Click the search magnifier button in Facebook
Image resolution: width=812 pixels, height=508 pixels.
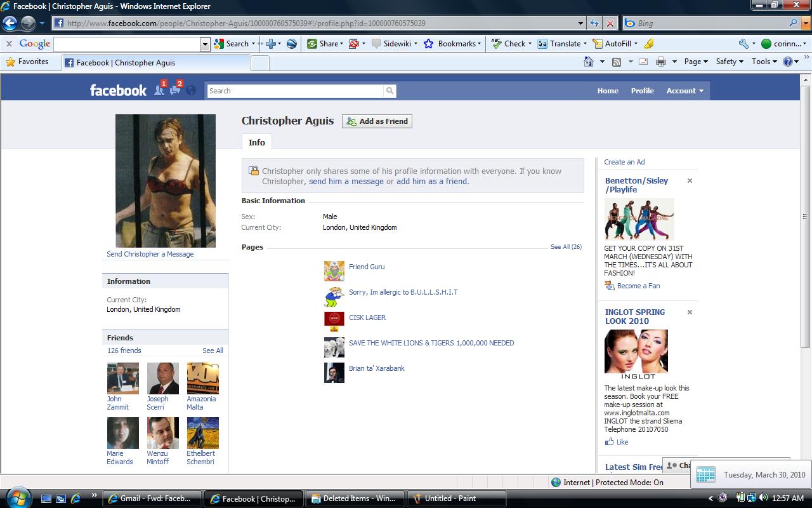click(x=390, y=91)
